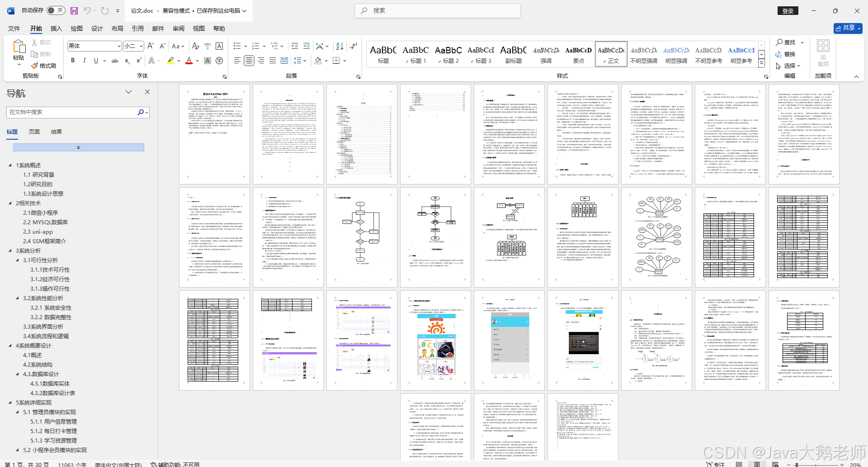Click the Redo arrow icon
868x467 pixels.
pyautogui.click(x=105, y=10)
